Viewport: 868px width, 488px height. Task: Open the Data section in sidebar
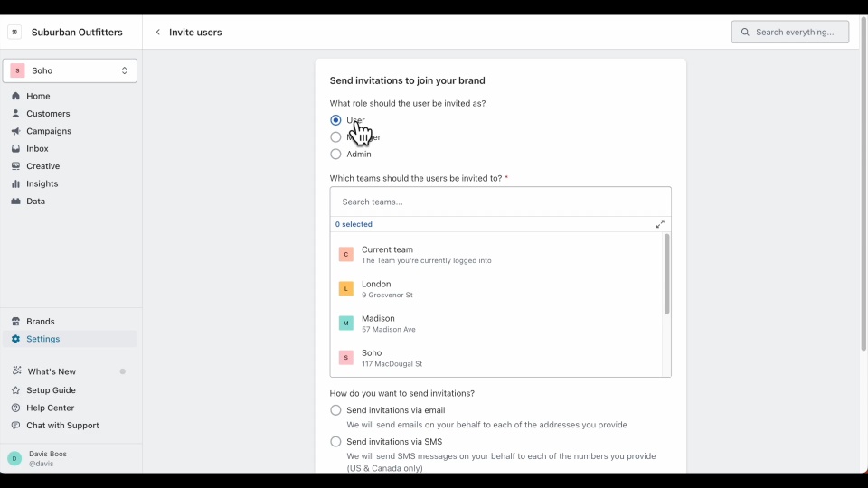(36, 202)
